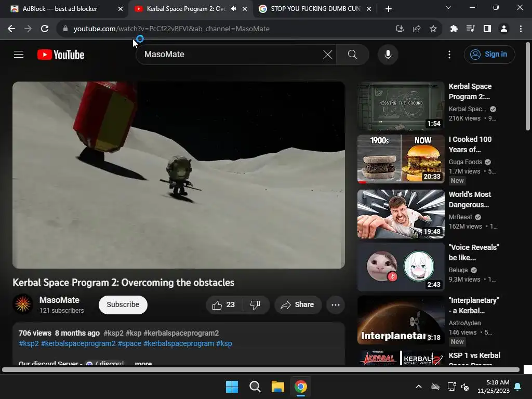Open the notifications bell in taskbar

[518, 387]
